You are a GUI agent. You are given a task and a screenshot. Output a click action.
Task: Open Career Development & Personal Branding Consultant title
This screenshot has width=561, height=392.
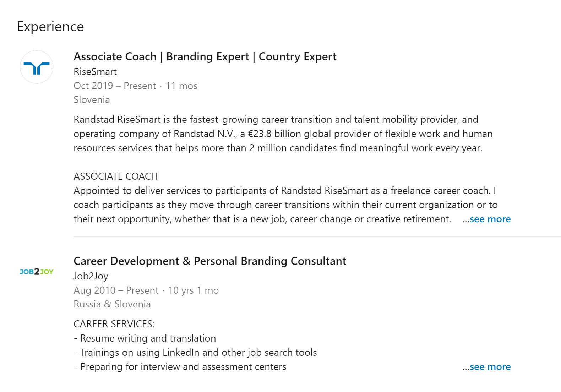(x=210, y=261)
